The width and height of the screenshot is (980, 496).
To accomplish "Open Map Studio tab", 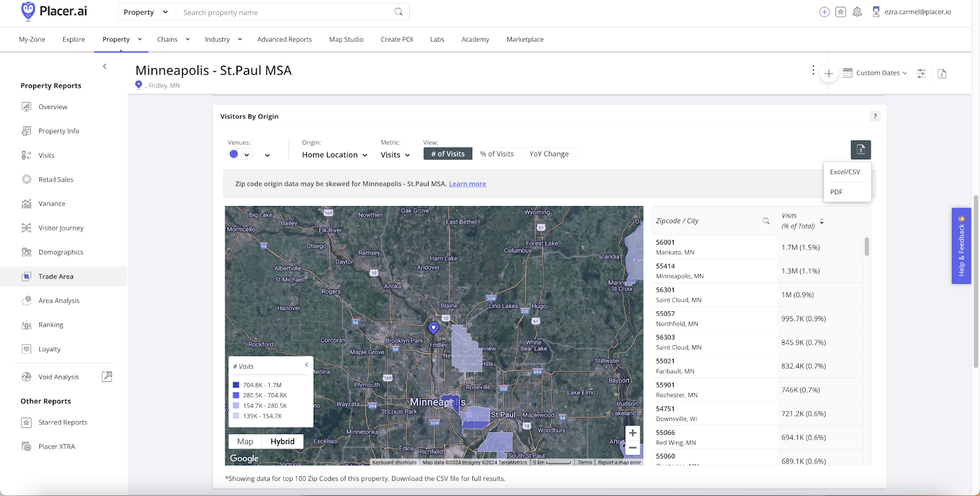I will tap(346, 39).
